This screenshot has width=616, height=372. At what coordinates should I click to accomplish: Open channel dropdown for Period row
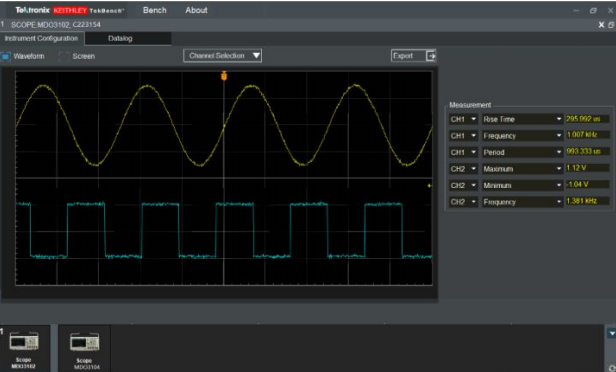(463, 152)
